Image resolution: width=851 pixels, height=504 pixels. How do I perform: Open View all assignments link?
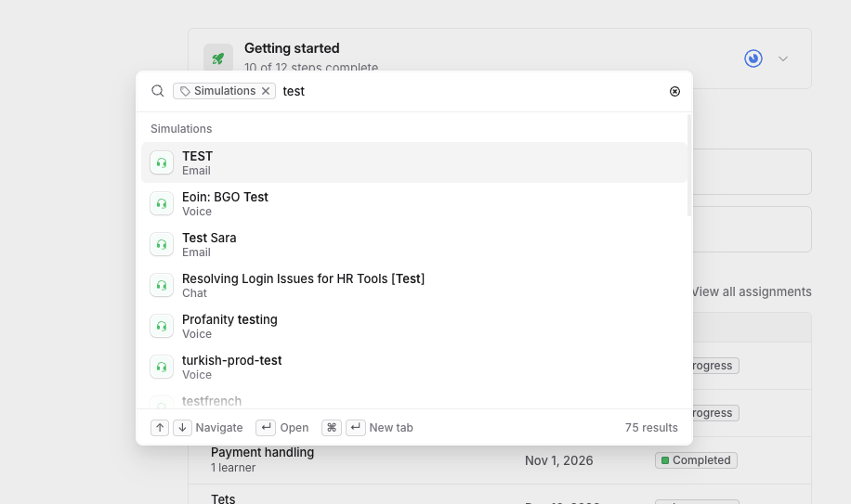pos(752,291)
